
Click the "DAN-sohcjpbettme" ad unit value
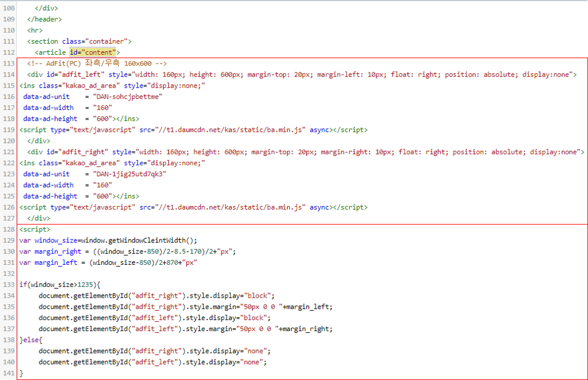pyautogui.click(x=127, y=97)
